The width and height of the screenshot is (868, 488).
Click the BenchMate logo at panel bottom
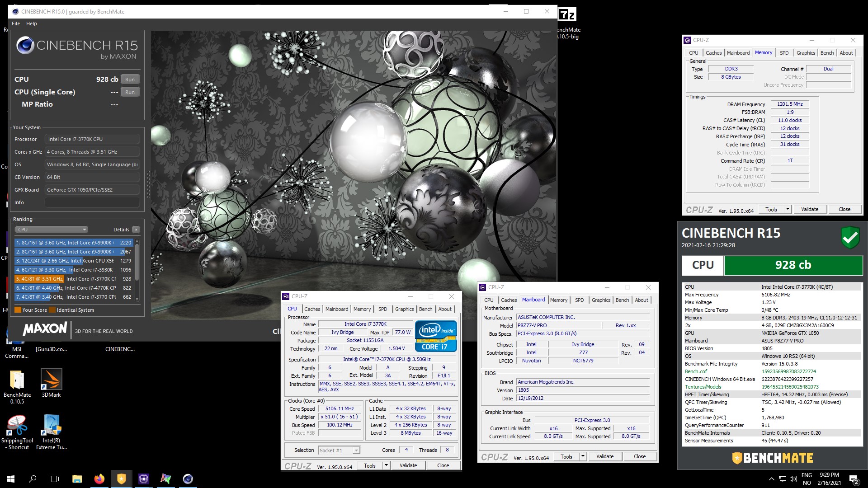(773, 458)
